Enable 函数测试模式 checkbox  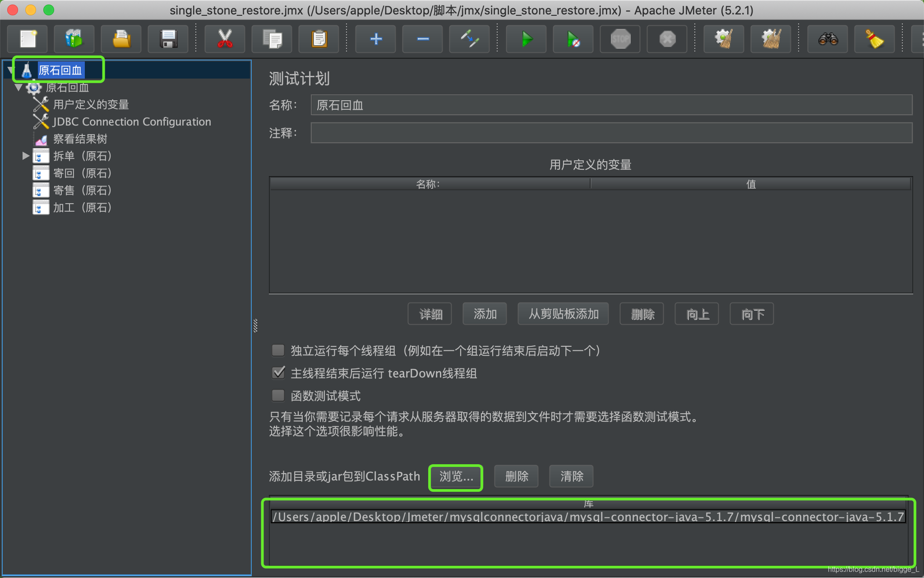click(x=278, y=396)
